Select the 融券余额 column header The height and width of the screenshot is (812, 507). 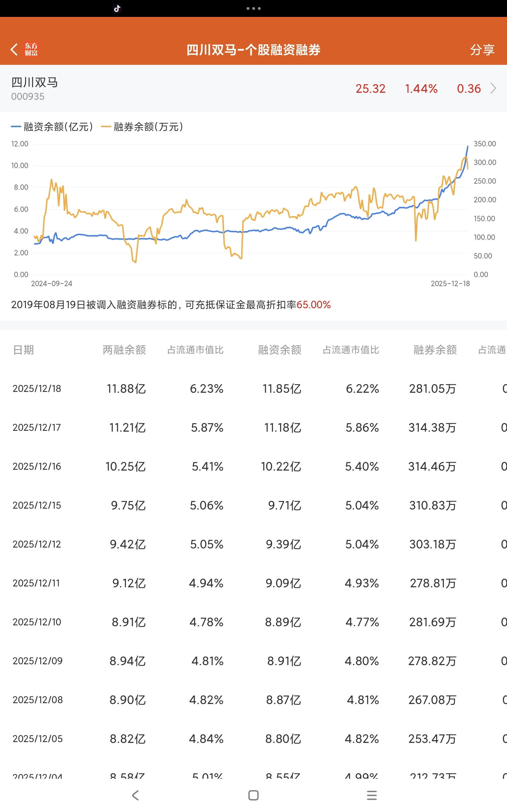click(x=435, y=350)
